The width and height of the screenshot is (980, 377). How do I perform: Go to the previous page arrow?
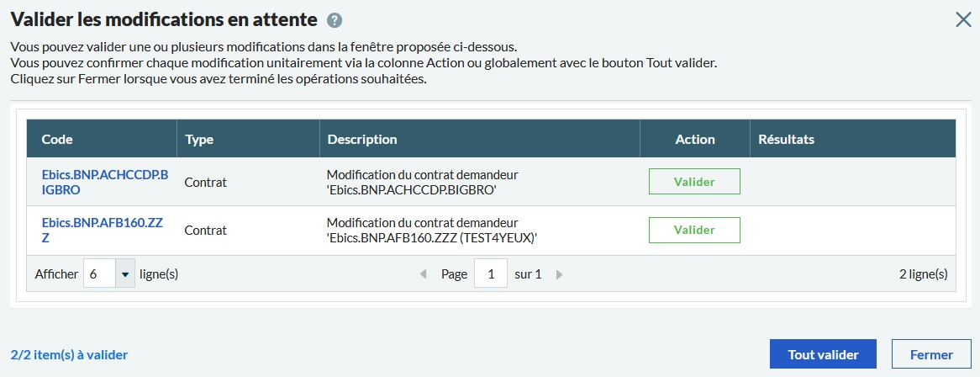pos(423,274)
